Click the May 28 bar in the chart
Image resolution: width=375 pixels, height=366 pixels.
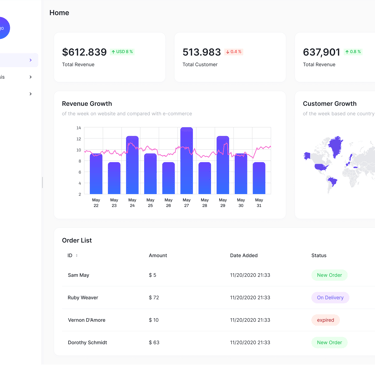[205, 178]
